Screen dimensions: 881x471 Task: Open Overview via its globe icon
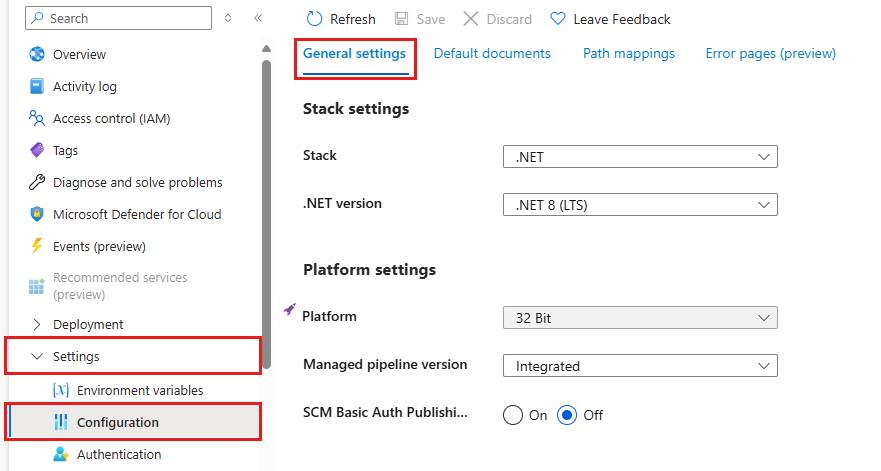pos(37,55)
